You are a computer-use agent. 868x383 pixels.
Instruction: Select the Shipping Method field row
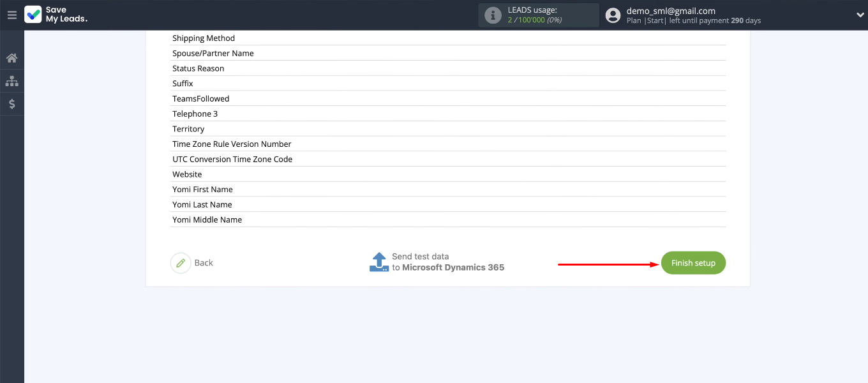coord(449,38)
